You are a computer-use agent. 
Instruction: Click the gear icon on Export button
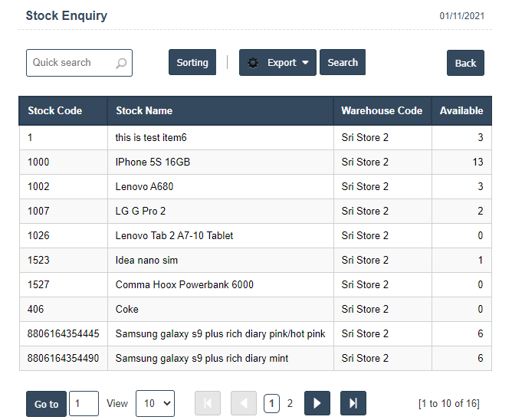[x=253, y=63]
